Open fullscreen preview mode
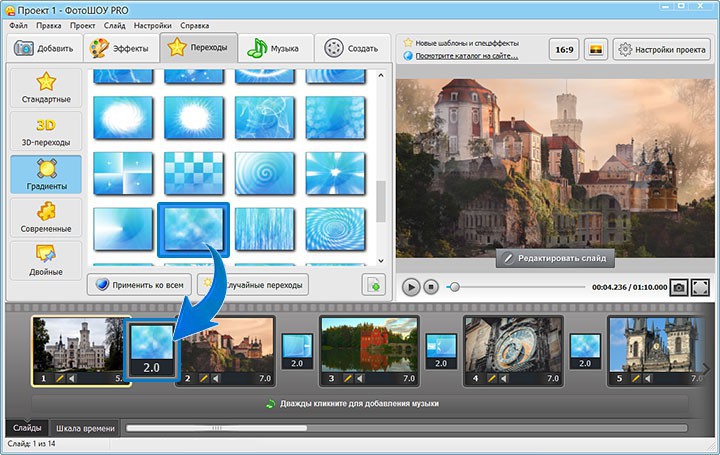The image size is (720, 455). click(x=700, y=287)
